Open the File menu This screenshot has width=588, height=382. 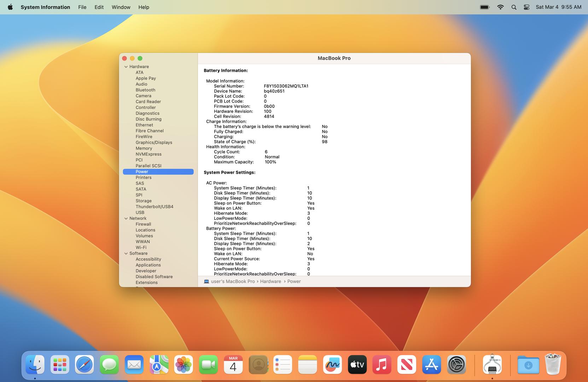[x=82, y=7]
